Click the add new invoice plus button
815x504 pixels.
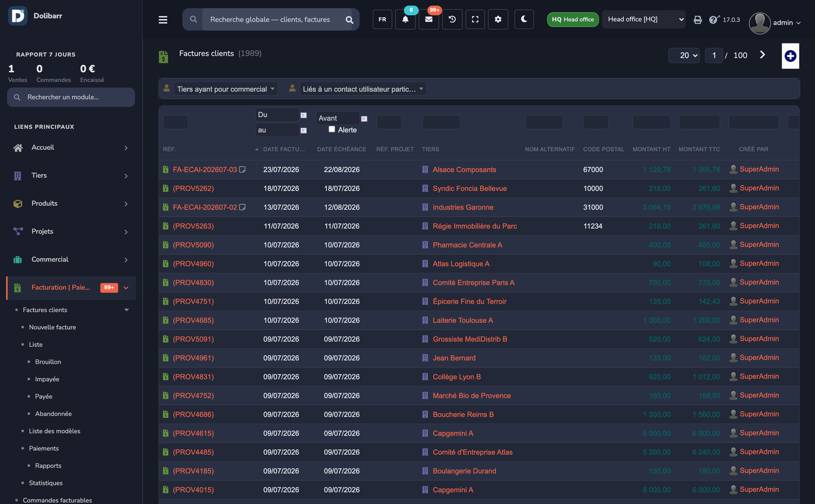790,56
